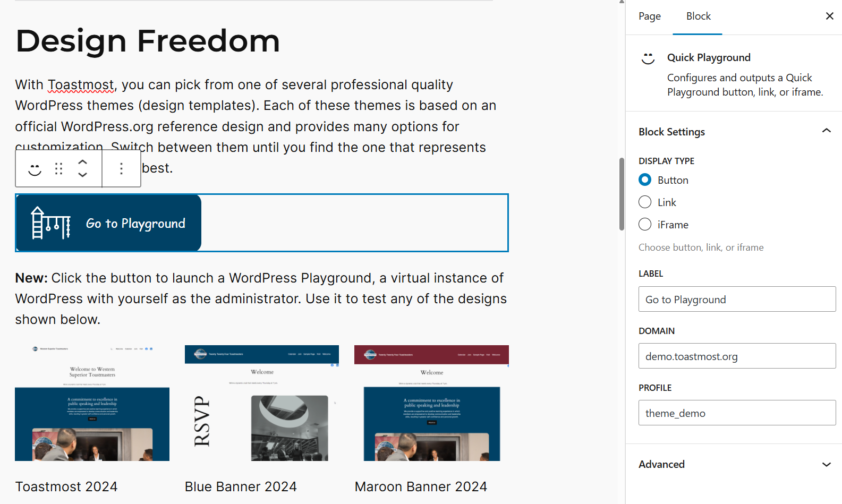842x504 pixels.
Task: Move block up with the up arrow
Action: (x=82, y=162)
